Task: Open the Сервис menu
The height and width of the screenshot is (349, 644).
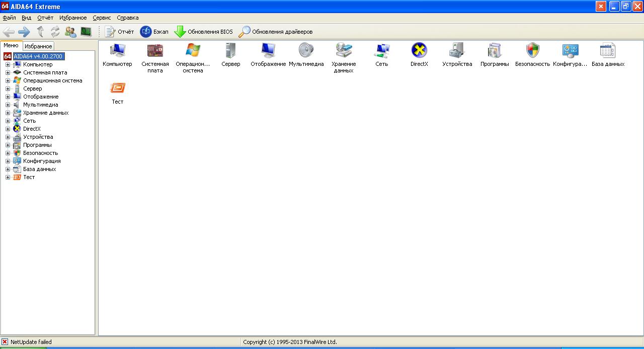Action: click(102, 18)
